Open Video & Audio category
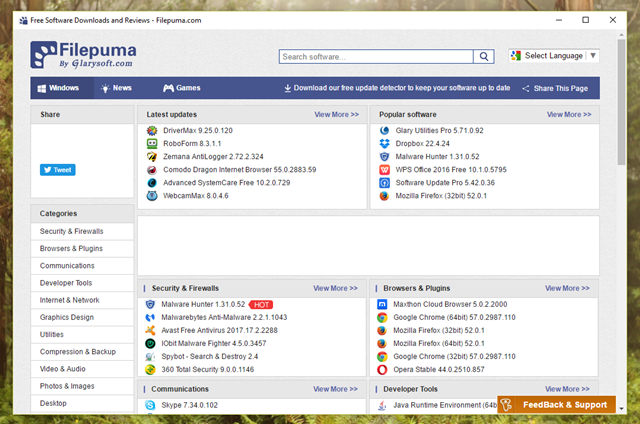This screenshot has height=424, width=640. [x=82, y=369]
